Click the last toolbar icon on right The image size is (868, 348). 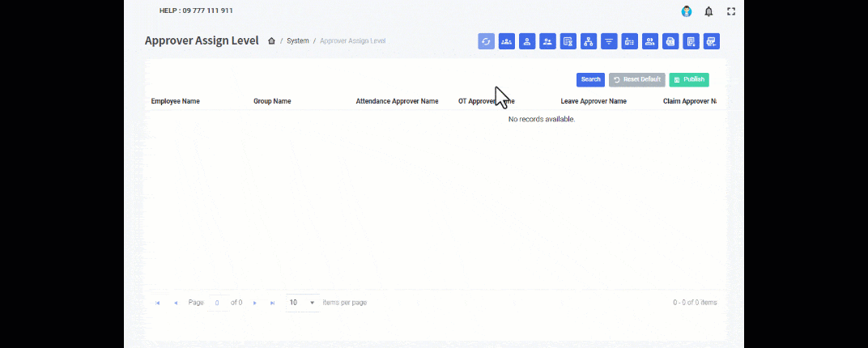[711, 41]
